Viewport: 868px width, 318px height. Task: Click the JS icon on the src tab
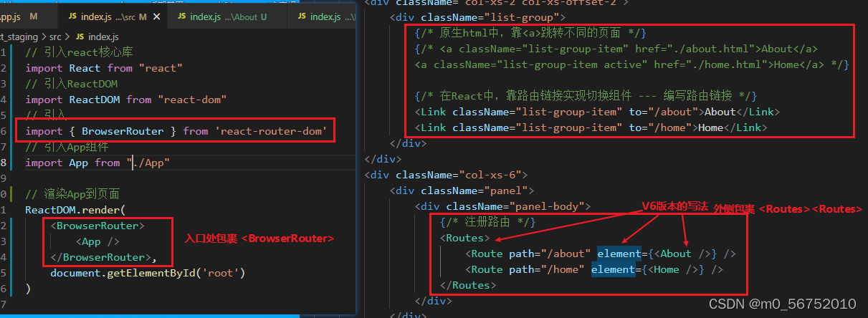coord(73,16)
